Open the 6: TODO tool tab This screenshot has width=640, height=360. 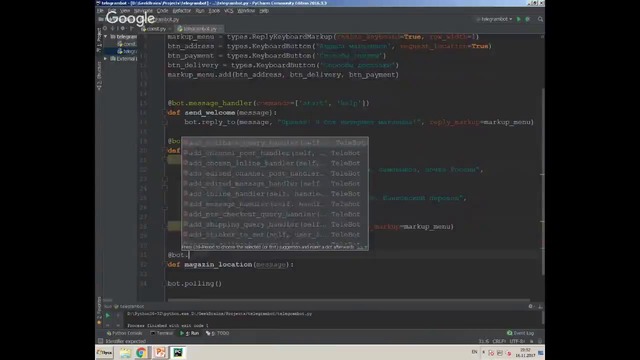(217, 333)
